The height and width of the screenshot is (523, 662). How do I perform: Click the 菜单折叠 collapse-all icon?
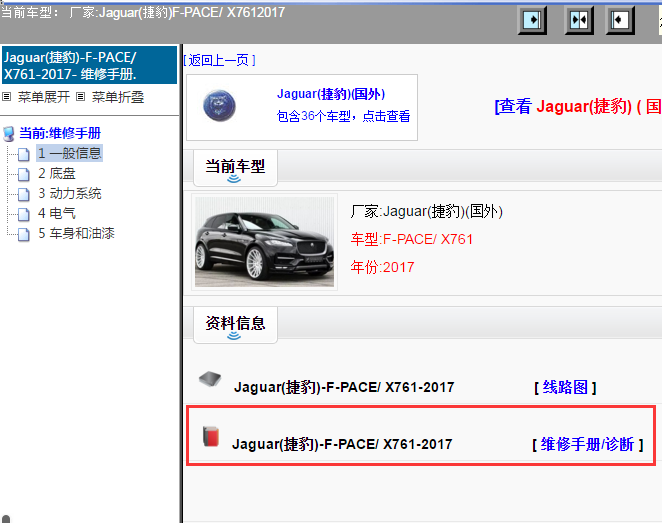(81, 97)
